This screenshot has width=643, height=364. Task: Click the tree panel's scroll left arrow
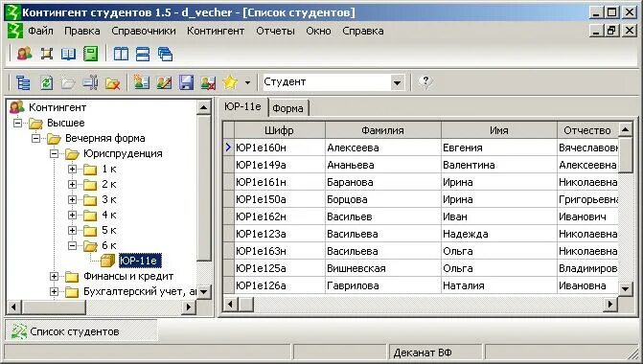pyautogui.click(x=13, y=307)
